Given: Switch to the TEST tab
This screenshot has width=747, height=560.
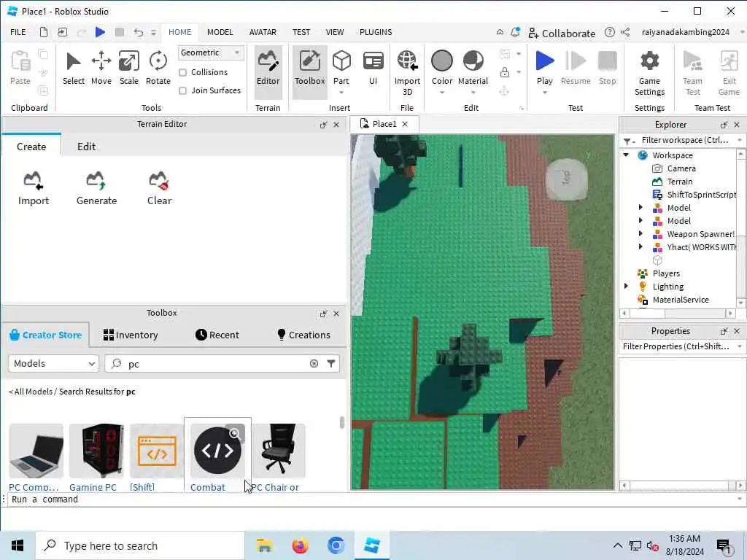Looking at the screenshot, I should point(301,32).
